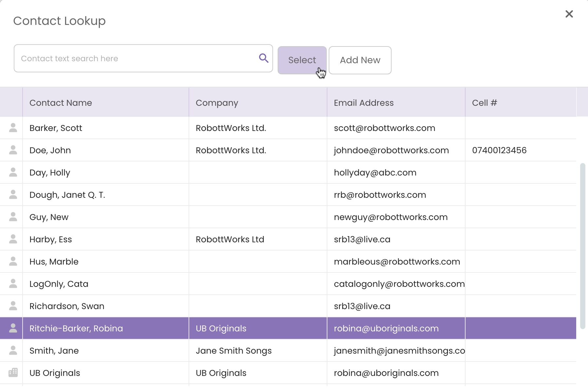
Task: Select the Barker, Scott contact name
Action: 56,128
